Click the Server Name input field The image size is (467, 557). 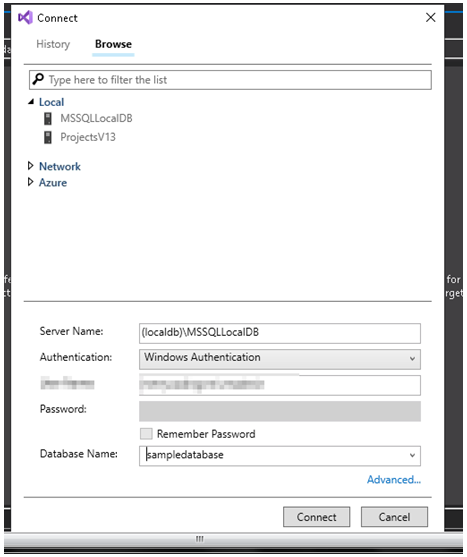[279, 333]
